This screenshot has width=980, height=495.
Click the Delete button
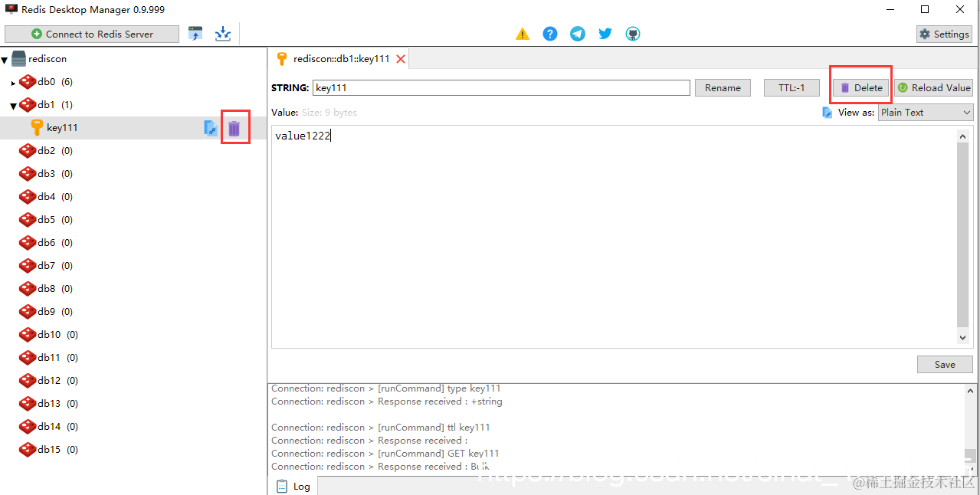click(861, 87)
